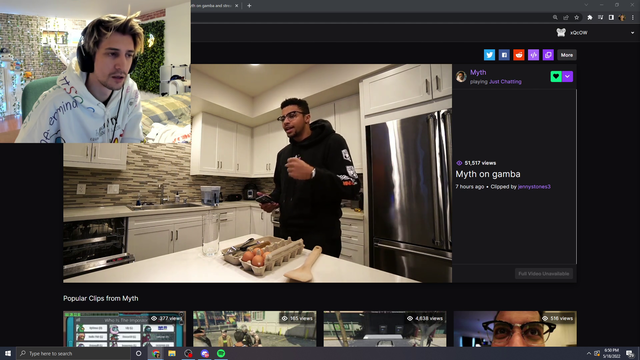Open a new browser tab
The width and height of the screenshot is (640, 360).
pyautogui.click(x=249, y=6)
